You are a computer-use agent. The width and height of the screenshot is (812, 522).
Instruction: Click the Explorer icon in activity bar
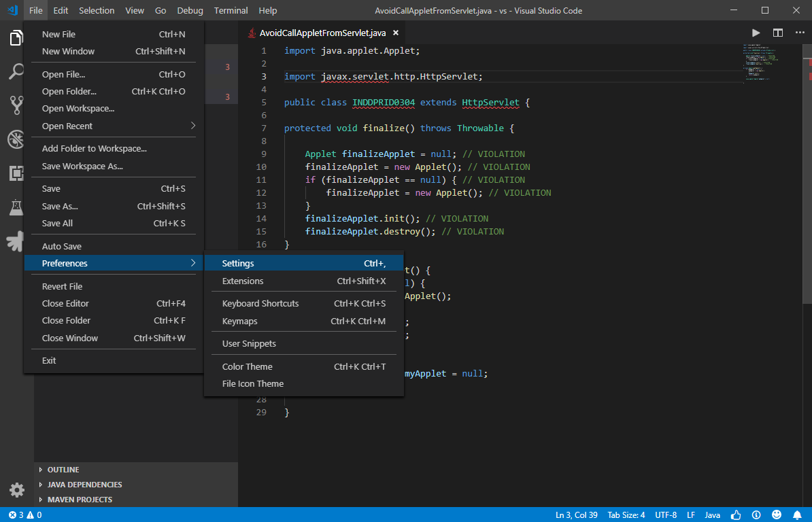pyautogui.click(x=16, y=38)
